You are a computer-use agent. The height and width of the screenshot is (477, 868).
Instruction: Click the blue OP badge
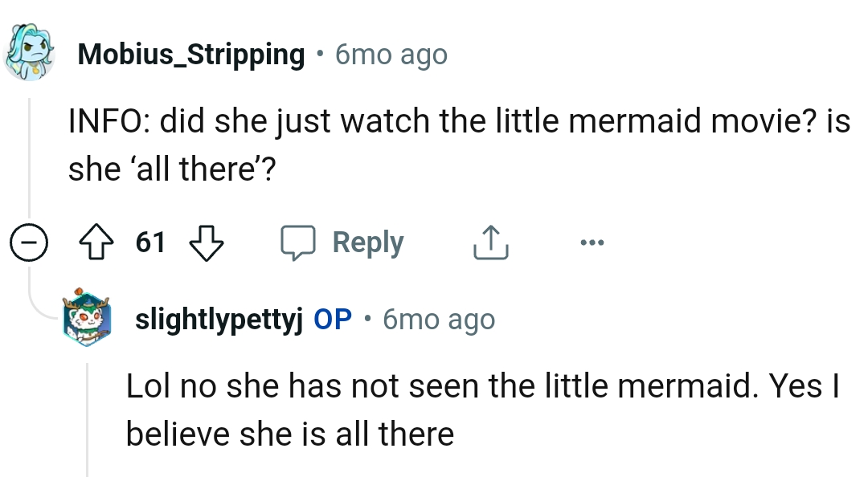click(334, 319)
